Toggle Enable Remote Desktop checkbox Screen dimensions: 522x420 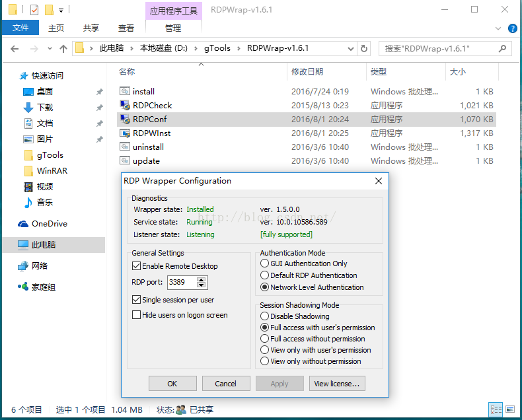click(137, 266)
